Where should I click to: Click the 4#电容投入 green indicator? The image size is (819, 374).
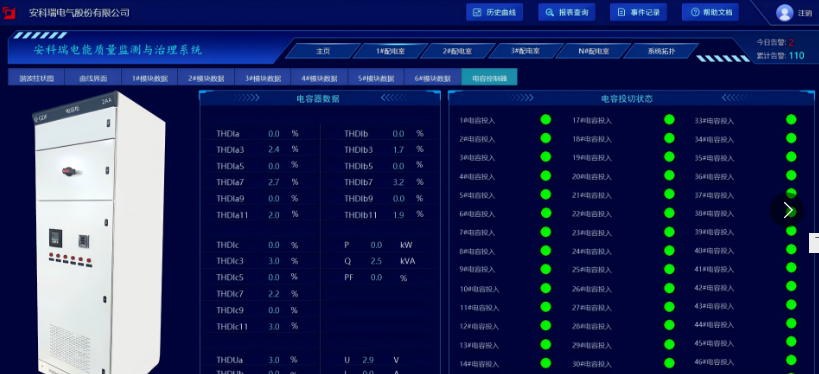(x=545, y=176)
